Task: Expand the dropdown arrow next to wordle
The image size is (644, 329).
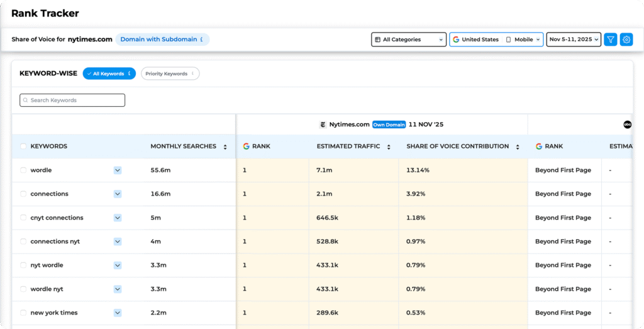Action: coord(118,170)
